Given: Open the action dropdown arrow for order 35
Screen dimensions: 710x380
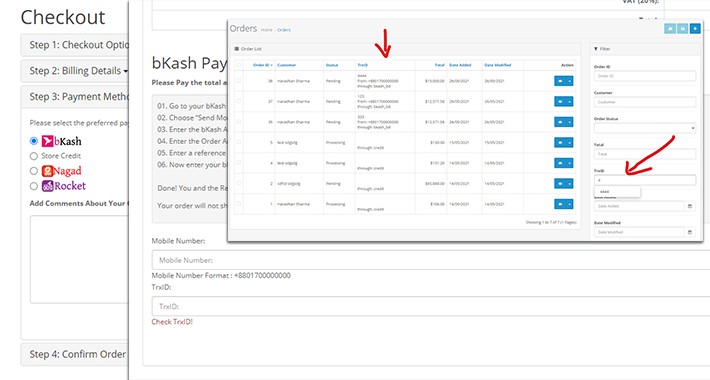Looking at the screenshot, I should pyautogui.click(x=570, y=122).
